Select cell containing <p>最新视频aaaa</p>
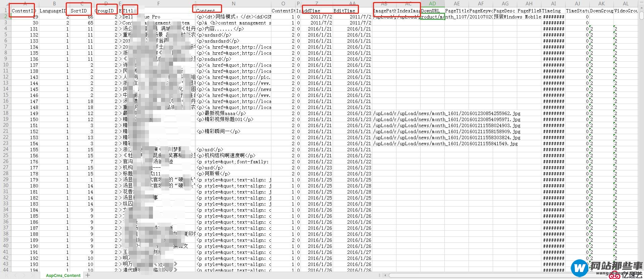 coord(233,113)
